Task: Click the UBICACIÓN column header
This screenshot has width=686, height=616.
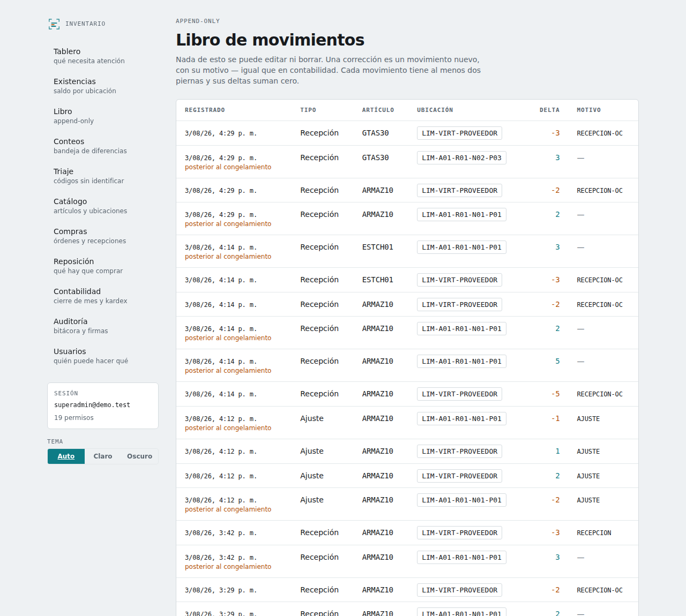Action: point(435,110)
